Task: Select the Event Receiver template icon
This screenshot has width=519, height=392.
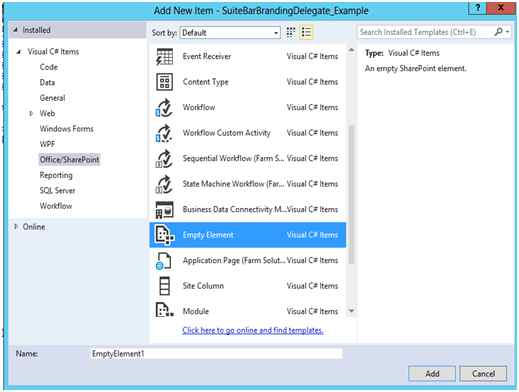Action: (x=164, y=57)
